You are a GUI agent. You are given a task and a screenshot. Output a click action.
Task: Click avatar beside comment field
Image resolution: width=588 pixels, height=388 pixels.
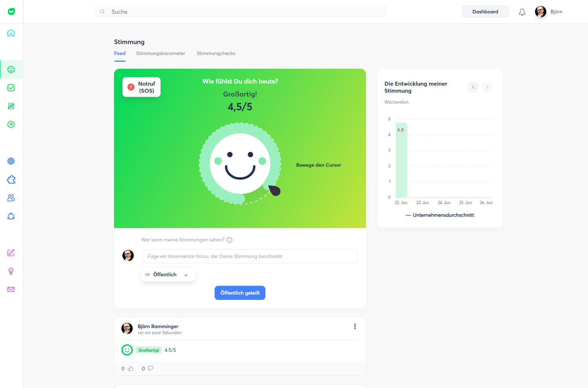tap(128, 256)
